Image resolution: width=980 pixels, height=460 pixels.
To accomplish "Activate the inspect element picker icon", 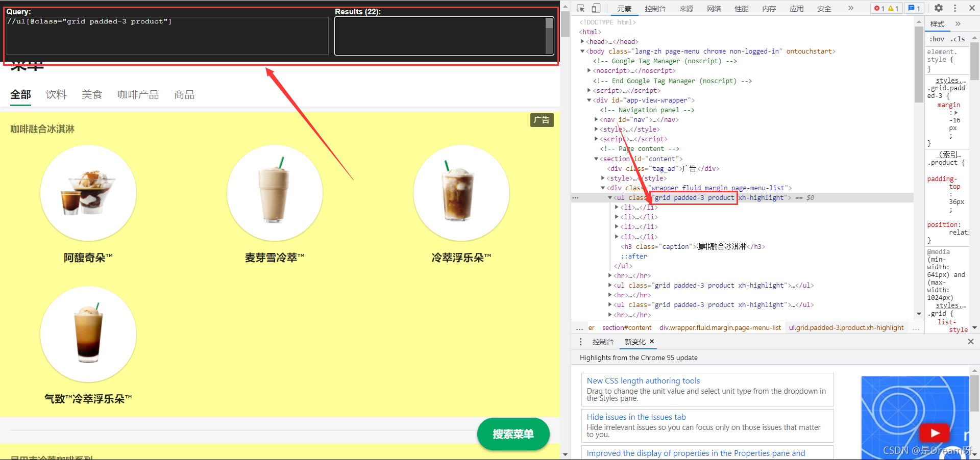I will pyautogui.click(x=581, y=8).
